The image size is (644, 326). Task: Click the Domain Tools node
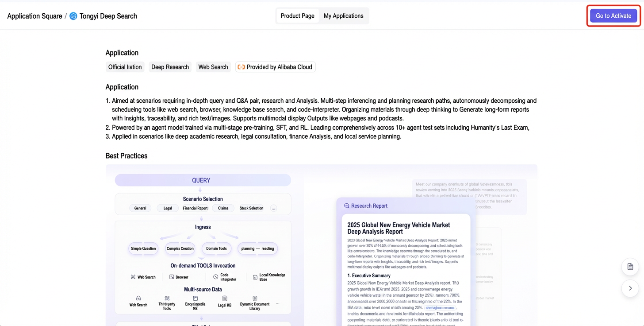[x=216, y=248]
